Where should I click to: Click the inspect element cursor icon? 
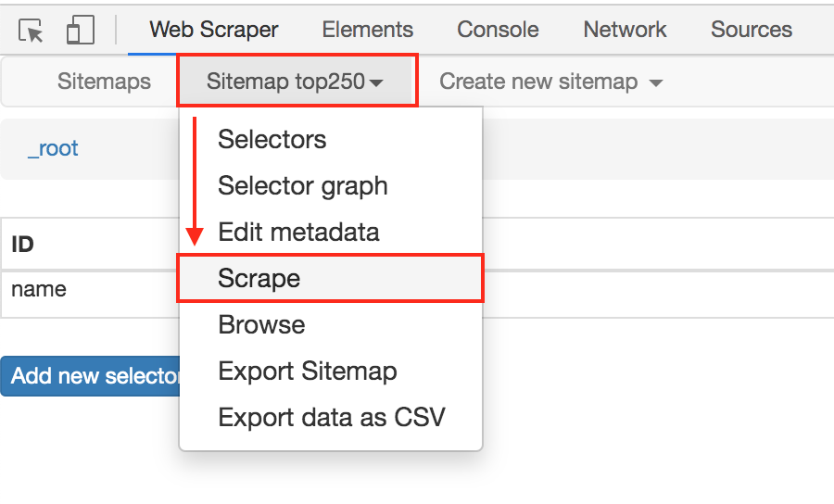click(32, 31)
